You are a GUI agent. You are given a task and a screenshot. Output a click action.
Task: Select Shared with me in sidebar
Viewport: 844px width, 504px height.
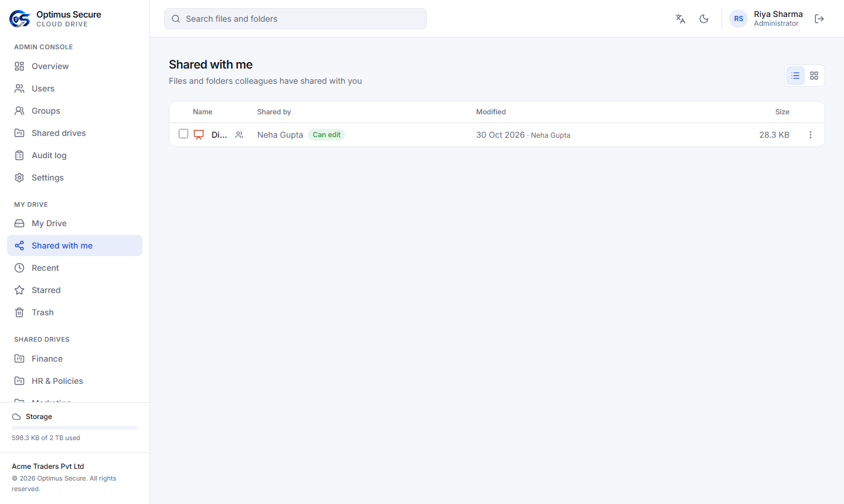(75, 246)
